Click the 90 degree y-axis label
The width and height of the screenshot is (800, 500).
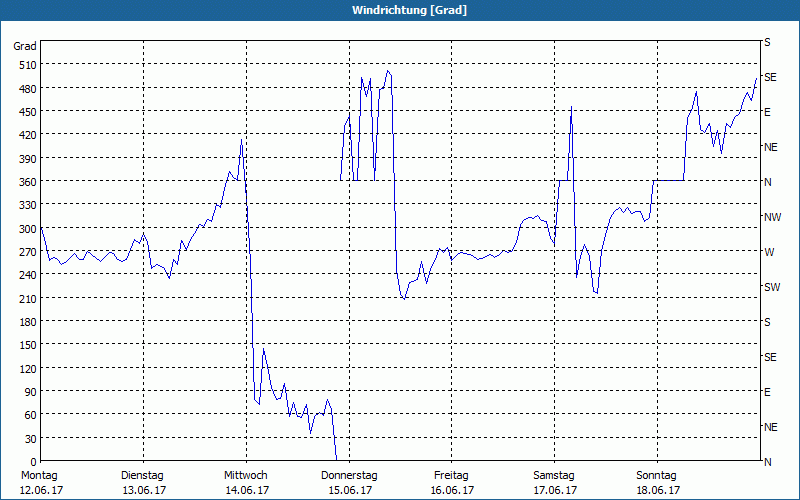pyautogui.click(x=28, y=391)
